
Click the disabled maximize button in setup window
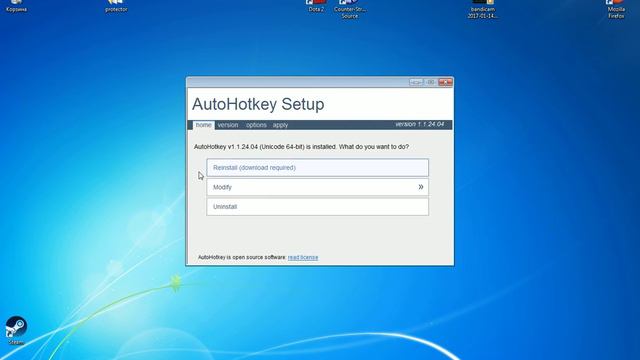[x=431, y=82]
